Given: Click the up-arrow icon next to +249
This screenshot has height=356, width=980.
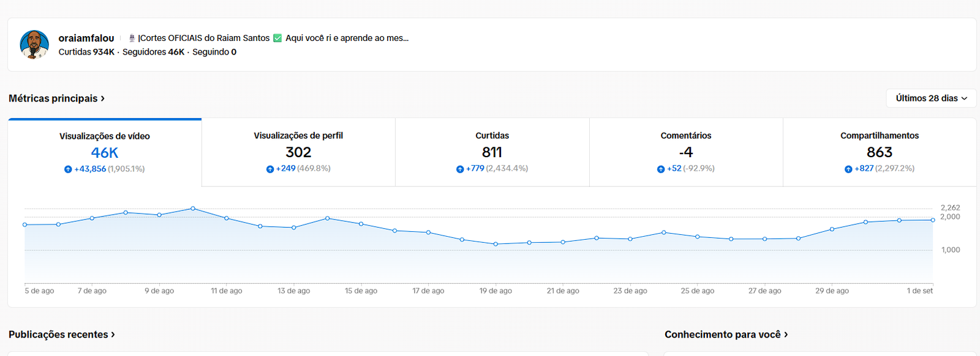Looking at the screenshot, I should click(270, 169).
